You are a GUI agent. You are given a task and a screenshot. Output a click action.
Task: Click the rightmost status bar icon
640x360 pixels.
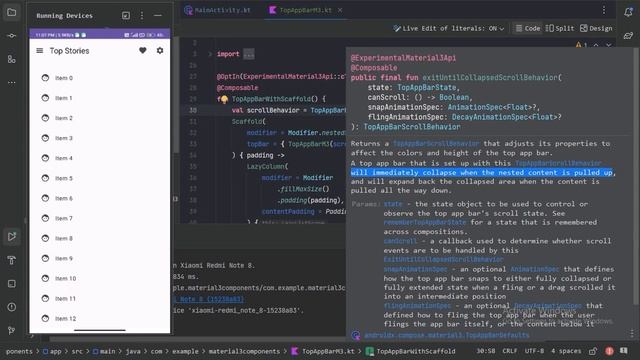click(x=624, y=351)
